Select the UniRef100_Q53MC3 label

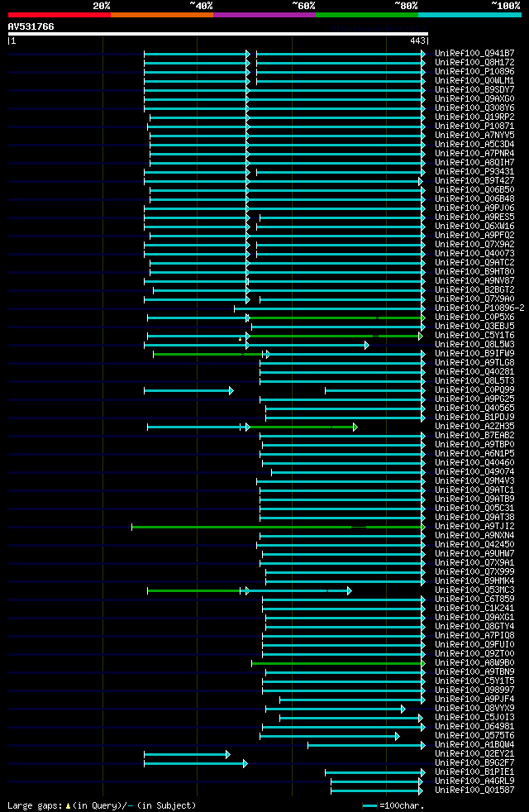(474, 590)
